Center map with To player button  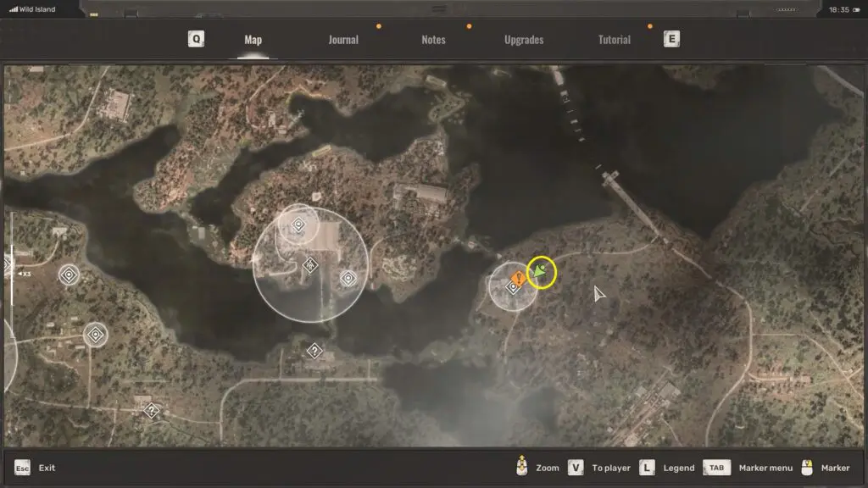601,468
